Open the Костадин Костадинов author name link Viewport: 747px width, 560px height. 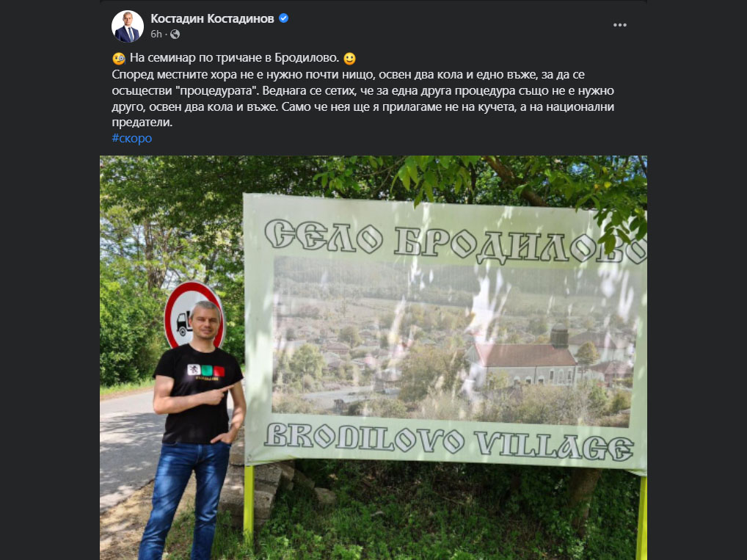pos(212,18)
